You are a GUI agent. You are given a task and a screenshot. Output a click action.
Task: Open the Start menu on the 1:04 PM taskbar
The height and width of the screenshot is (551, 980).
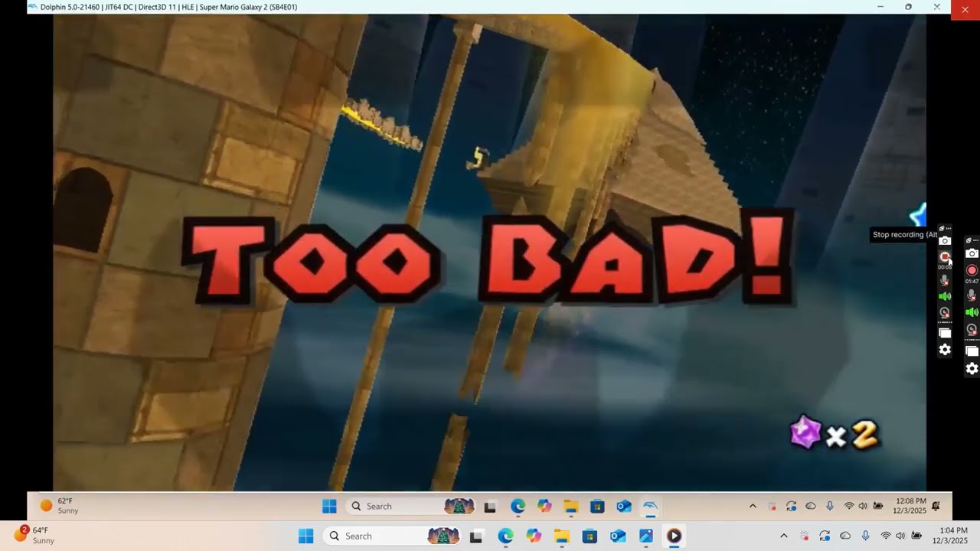(x=305, y=536)
